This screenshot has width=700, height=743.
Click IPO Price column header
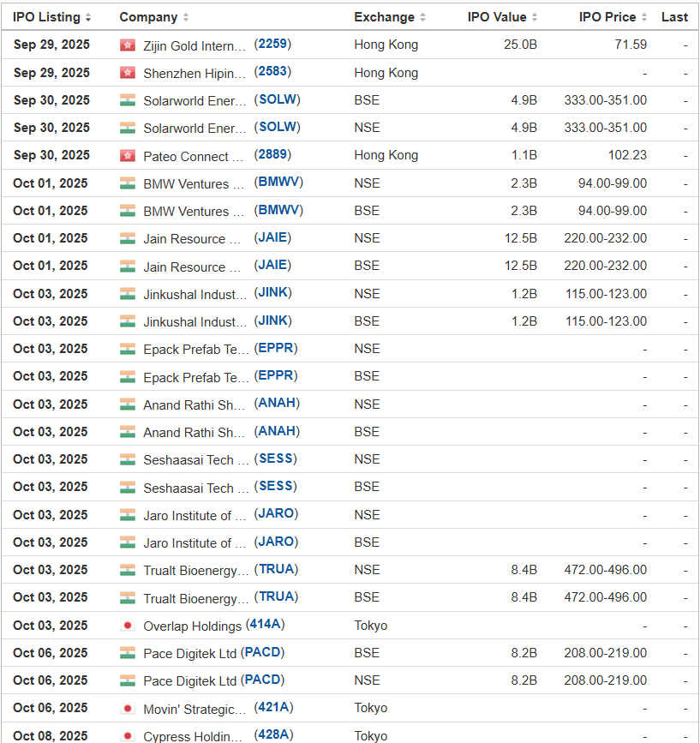(x=607, y=17)
